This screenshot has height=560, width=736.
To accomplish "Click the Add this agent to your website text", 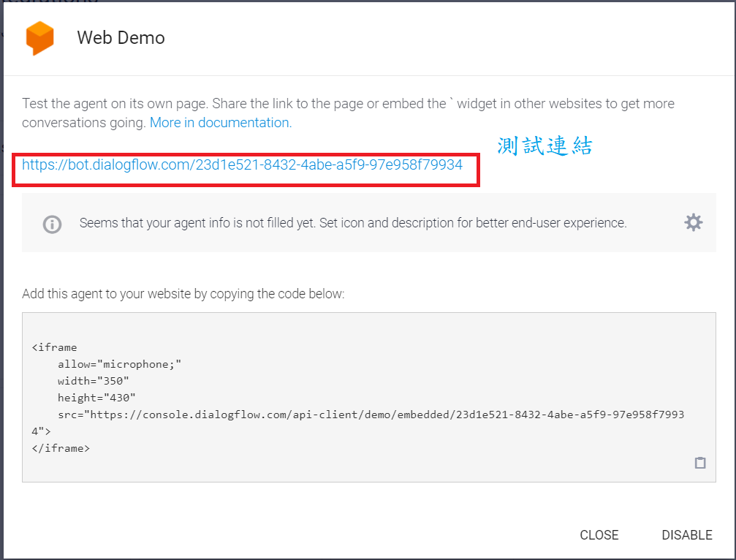I will (183, 294).
